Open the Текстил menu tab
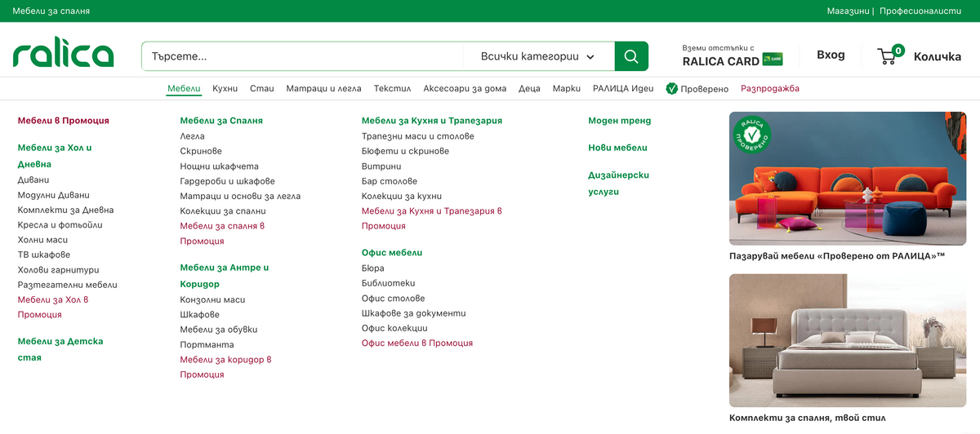The image size is (980, 434). (392, 88)
